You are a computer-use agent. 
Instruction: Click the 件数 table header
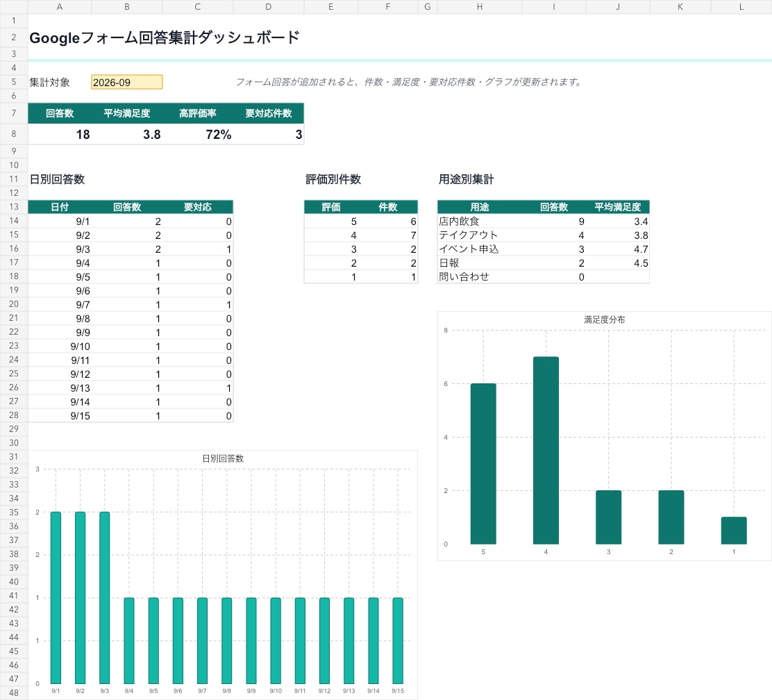(x=388, y=207)
